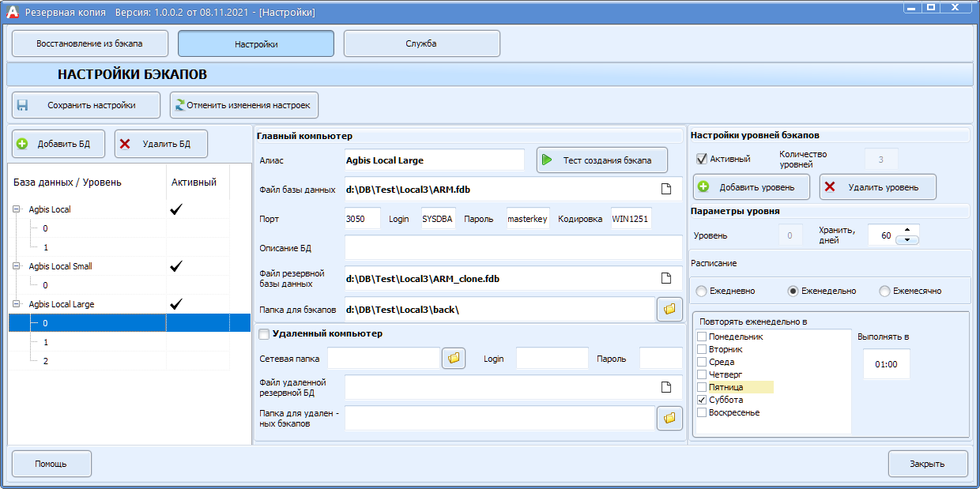This screenshot has width=980, height=489.
Task: Collapse the Agbis Local Small tree node
Action: coord(17,266)
